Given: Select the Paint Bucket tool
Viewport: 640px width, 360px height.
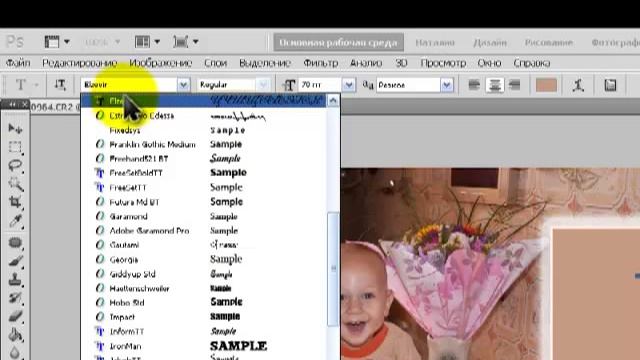Looking at the screenshot, I should (15, 335).
